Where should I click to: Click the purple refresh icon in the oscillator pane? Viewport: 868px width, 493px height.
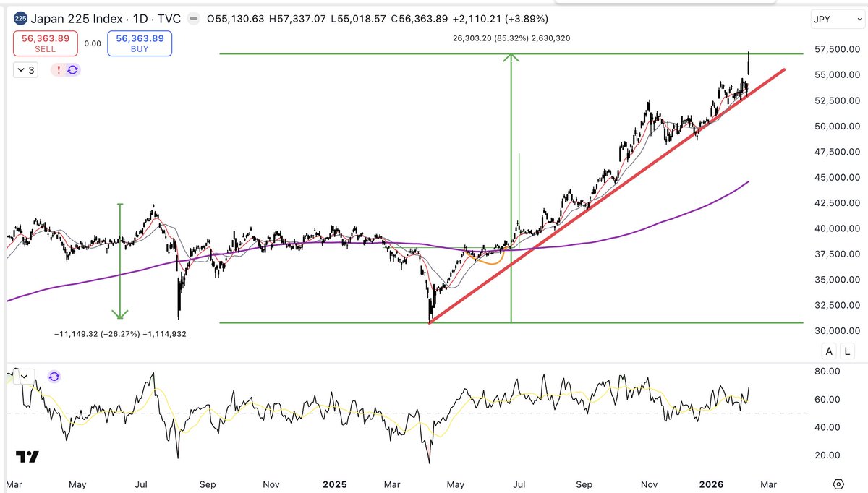(x=54, y=377)
